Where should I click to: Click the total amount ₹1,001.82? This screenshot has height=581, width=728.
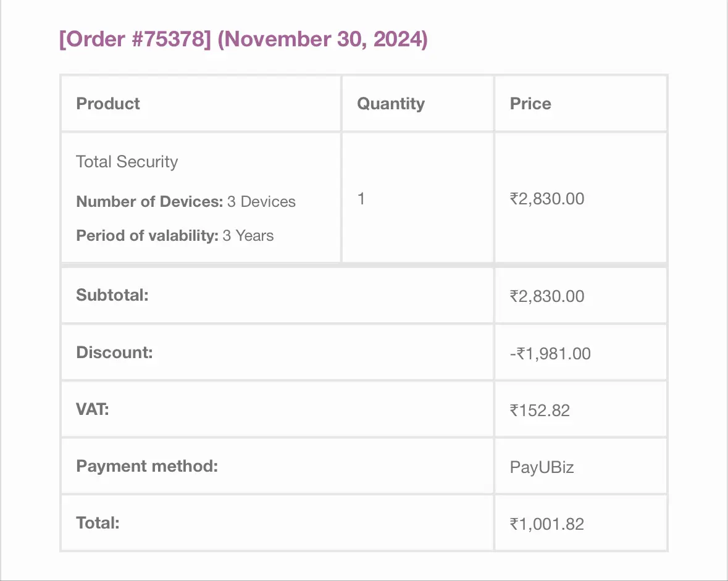(x=547, y=524)
